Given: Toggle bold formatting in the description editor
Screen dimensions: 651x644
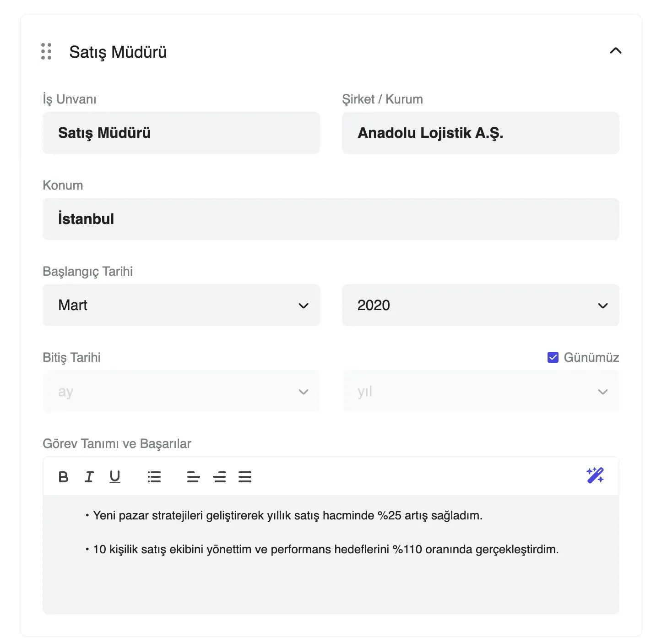Looking at the screenshot, I should [x=63, y=476].
